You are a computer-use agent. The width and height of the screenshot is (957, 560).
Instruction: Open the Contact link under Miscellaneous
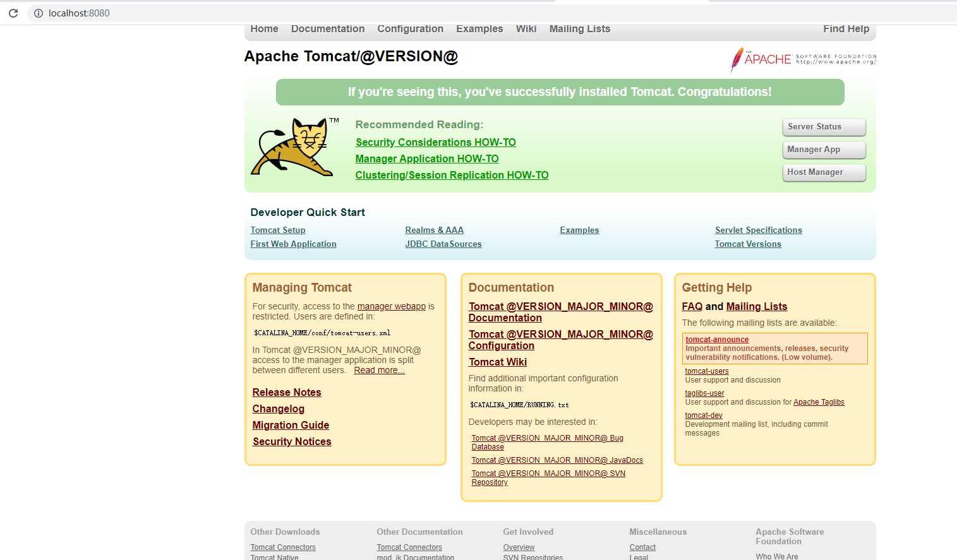click(642, 547)
